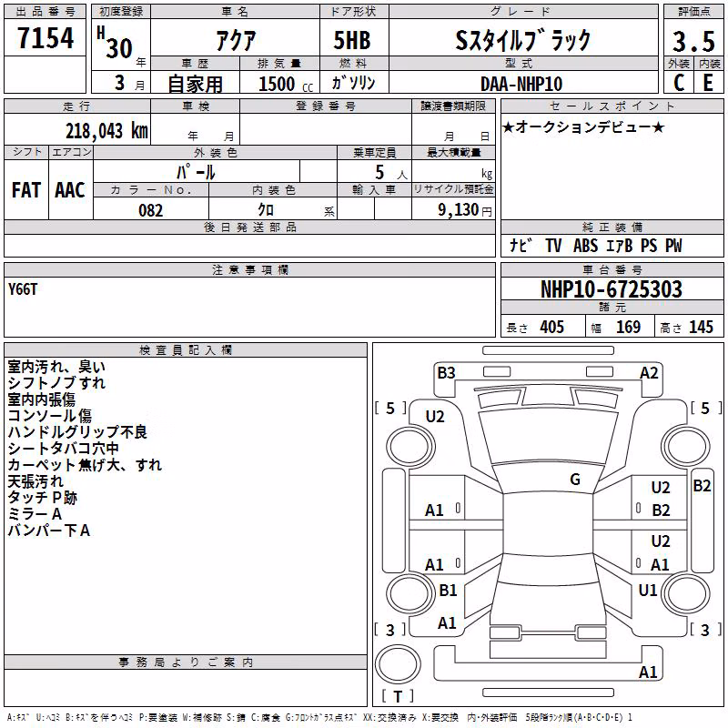Click air conditioner code AAC

pos(70,190)
